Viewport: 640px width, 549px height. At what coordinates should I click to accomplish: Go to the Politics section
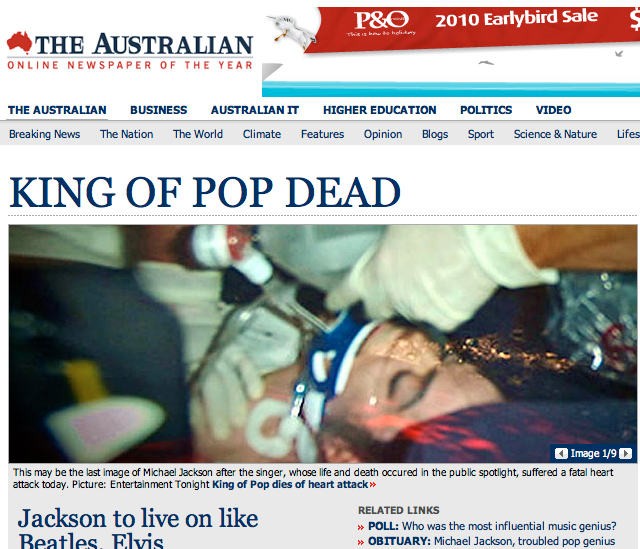pos(486,110)
